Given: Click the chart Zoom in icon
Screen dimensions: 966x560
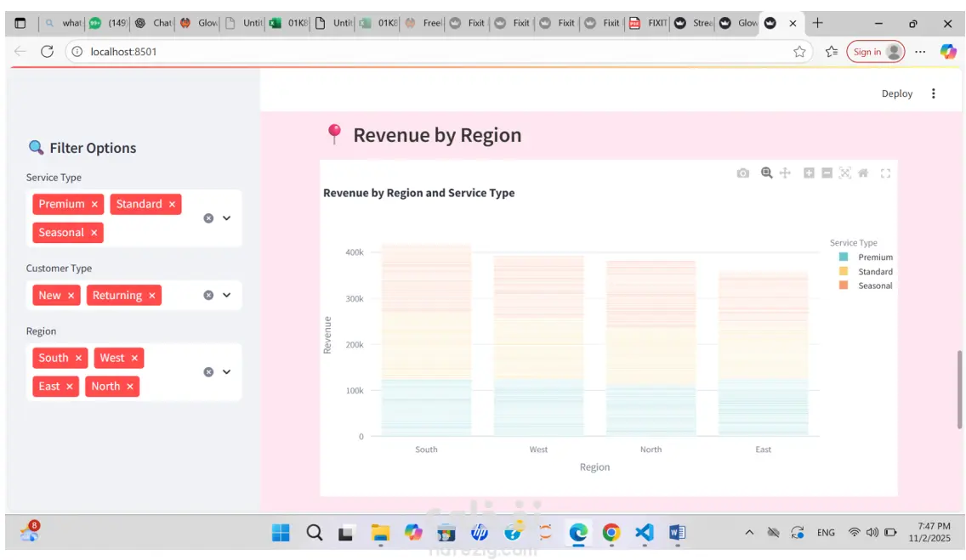Looking at the screenshot, I should pyautogui.click(x=809, y=173).
